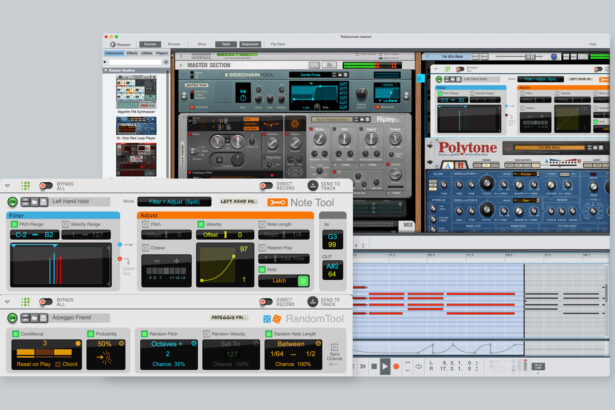
Task: Toggle Direct Record switch above Note Tool
Action: pos(266,185)
